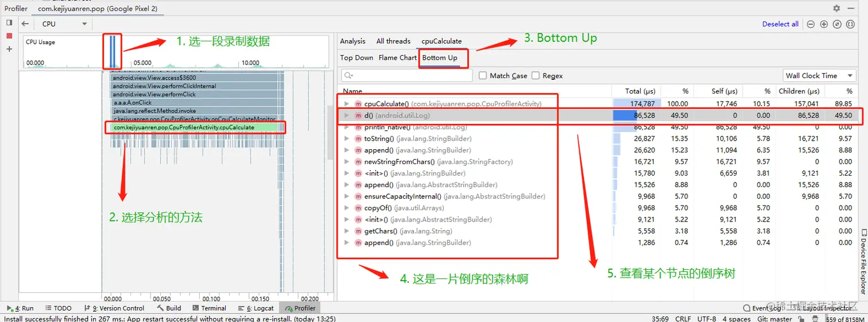Sort by the Children (μs) column

point(799,91)
